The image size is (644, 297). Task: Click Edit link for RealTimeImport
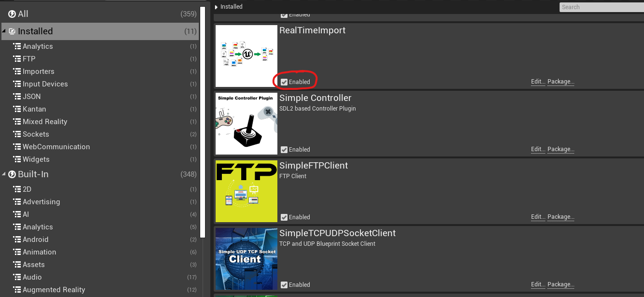pyautogui.click(x=538, y=82)
